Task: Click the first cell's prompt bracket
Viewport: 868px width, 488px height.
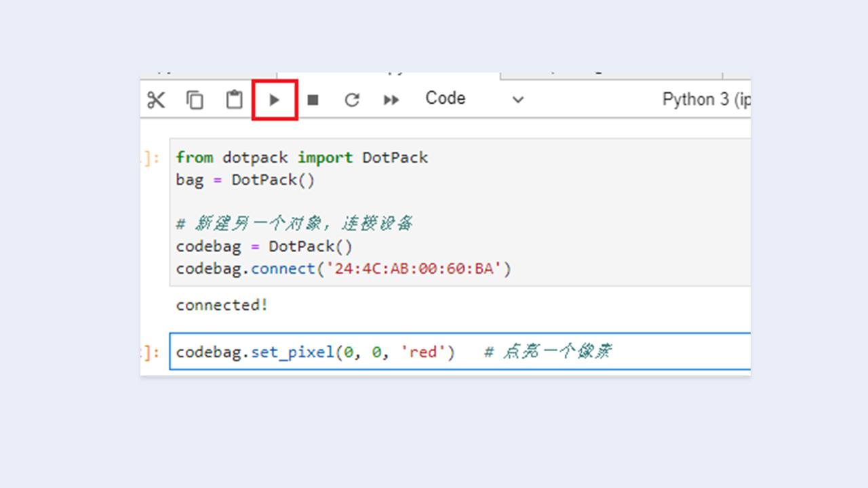Action: pos(152,159)
